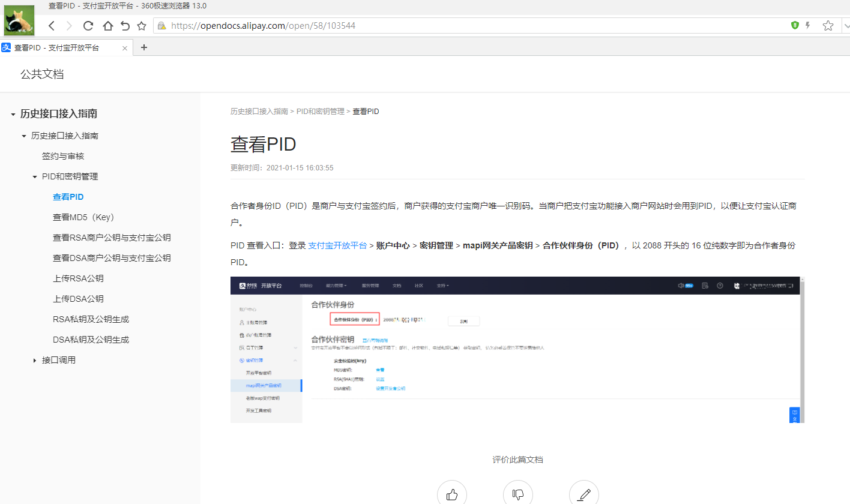
Task: Open 查看MD5（Key） in sidebar
Action: click(x=83, y=217)
